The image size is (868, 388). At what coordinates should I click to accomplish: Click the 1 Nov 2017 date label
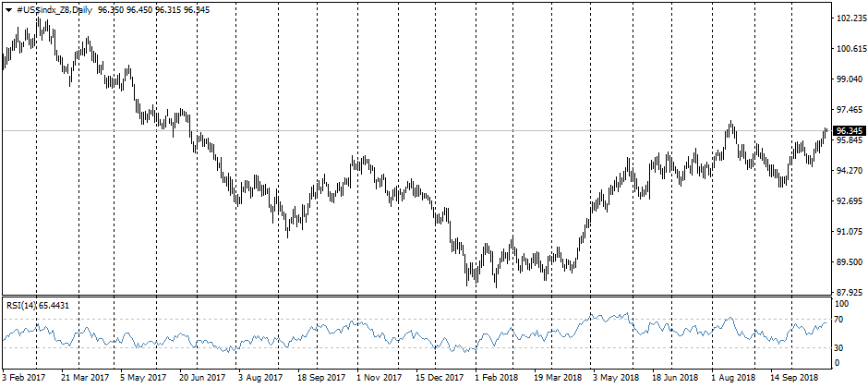379,378
